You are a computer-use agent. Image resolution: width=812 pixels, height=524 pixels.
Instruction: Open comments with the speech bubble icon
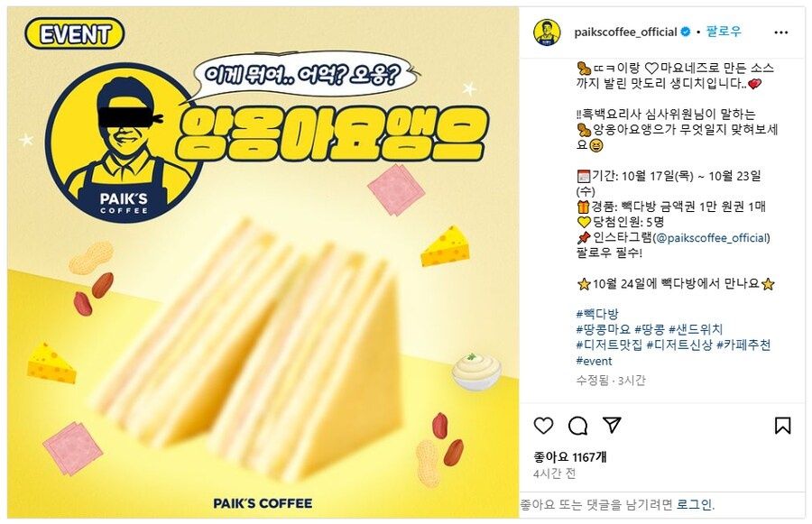(577, 426)
